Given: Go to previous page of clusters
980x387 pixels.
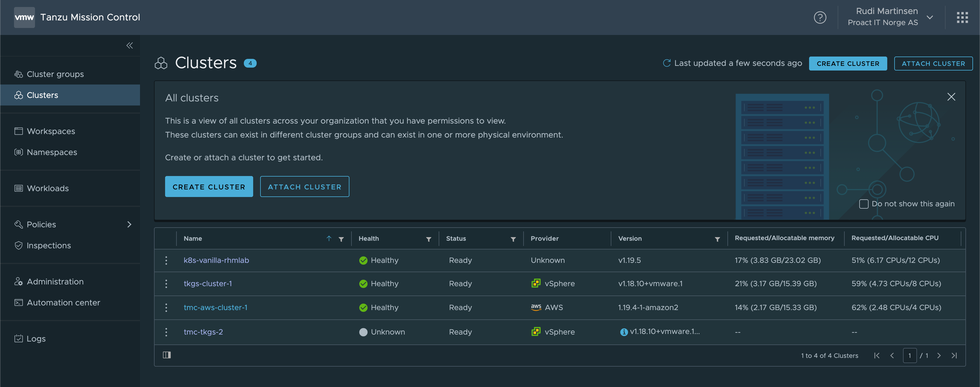Looking at the screenshot, I should tap(892, 356).
